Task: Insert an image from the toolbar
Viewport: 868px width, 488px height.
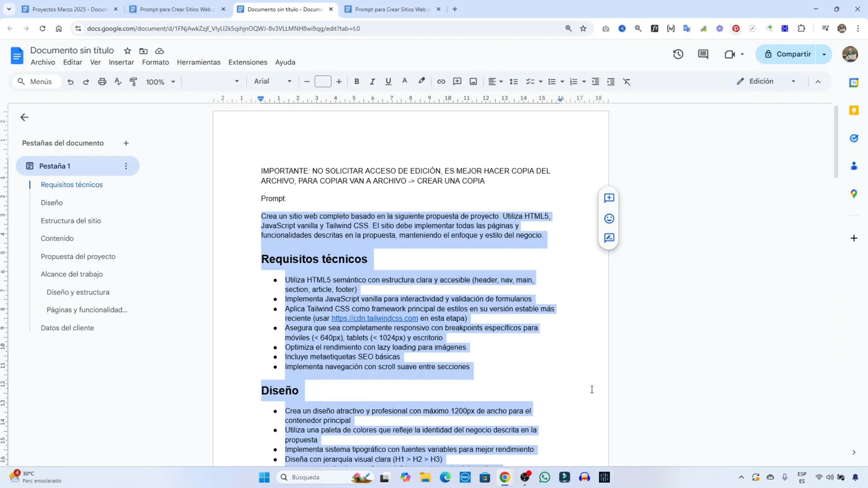Action: pyautogui.click(x=473, y=81)
